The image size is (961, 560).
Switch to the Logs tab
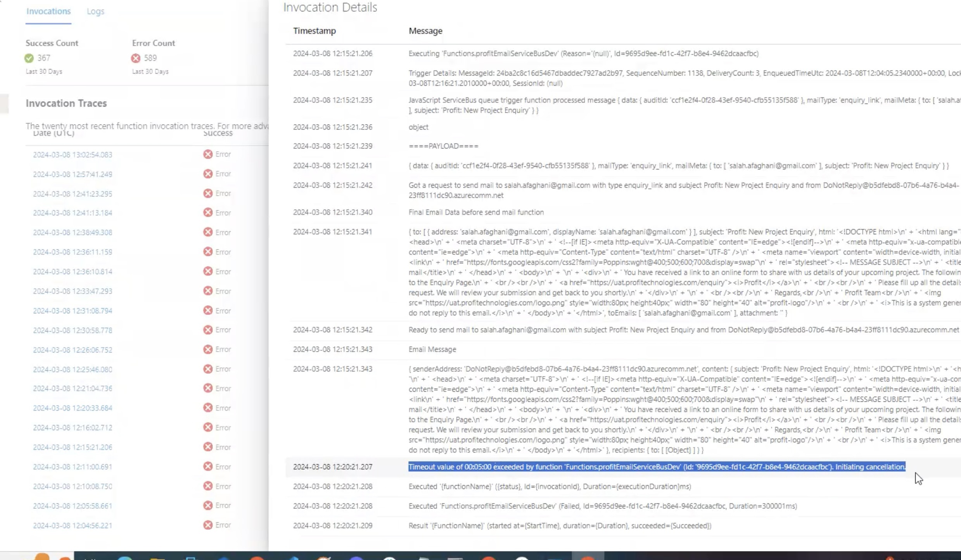(x=95, y=11)
